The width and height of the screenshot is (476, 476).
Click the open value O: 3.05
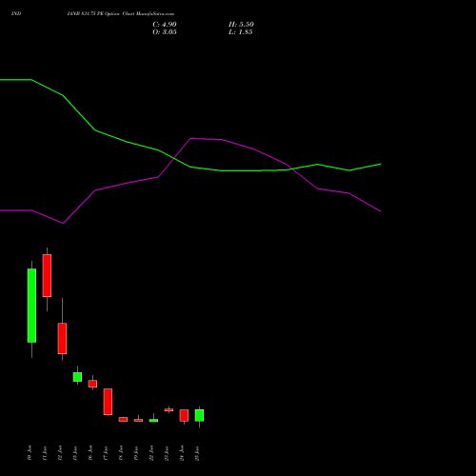coord(165,32)
